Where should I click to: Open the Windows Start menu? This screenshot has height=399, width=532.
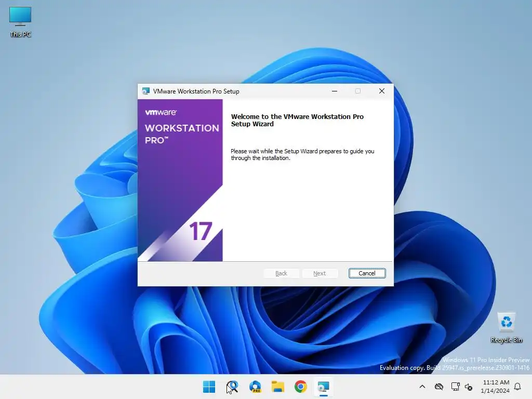[209, 387]
